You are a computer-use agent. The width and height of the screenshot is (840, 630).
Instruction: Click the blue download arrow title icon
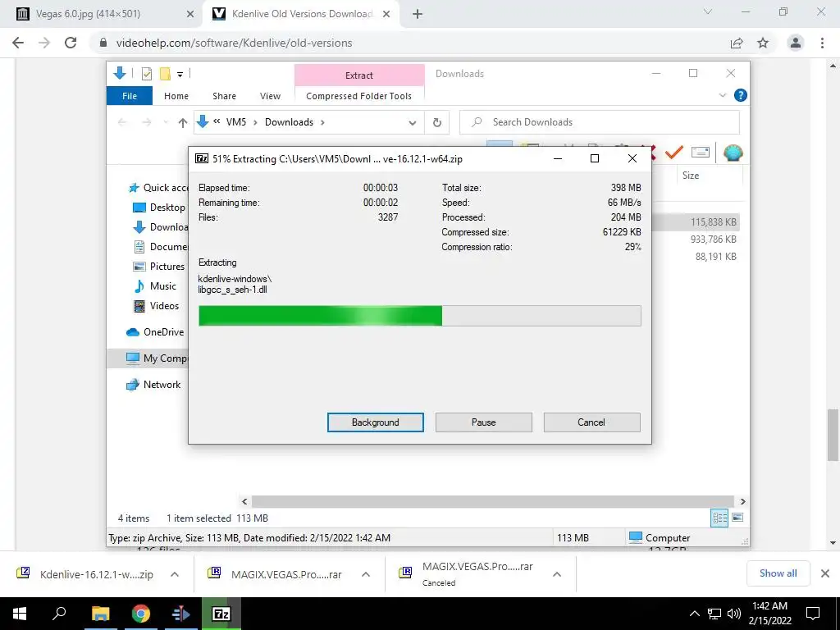tap(120, 73)
